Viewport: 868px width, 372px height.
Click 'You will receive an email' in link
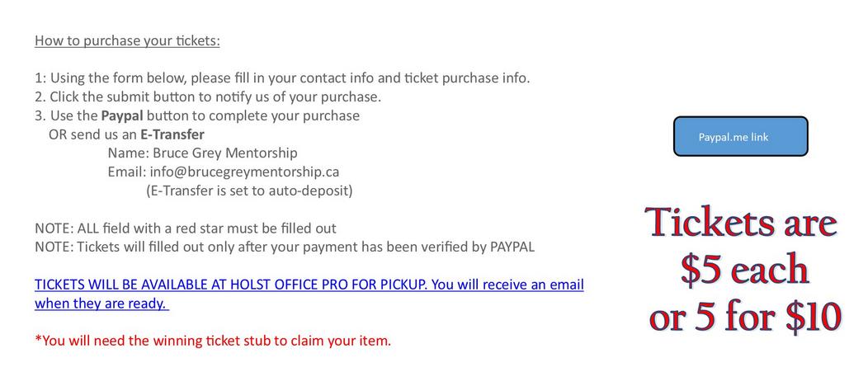click(507, 285)
